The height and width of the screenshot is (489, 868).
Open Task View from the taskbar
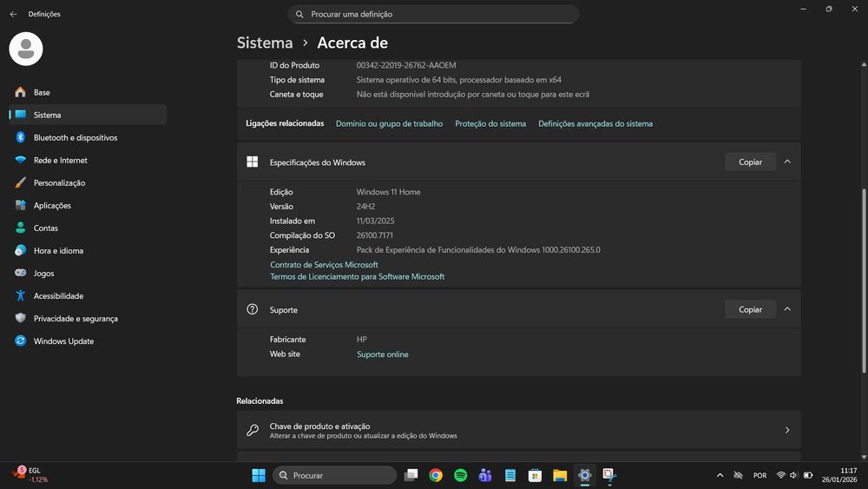(x=411, y=475)
